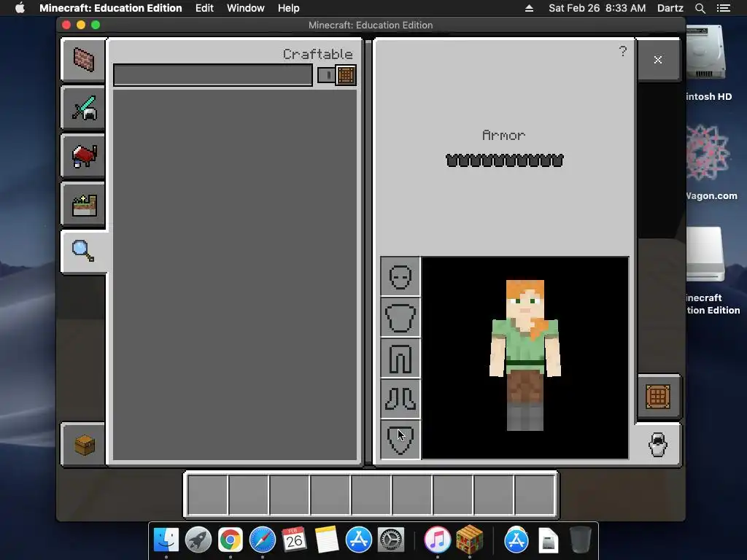Select the first hotbar slot
The width and height of the screenshot is (747, 560).
click(x=207, y=495)
